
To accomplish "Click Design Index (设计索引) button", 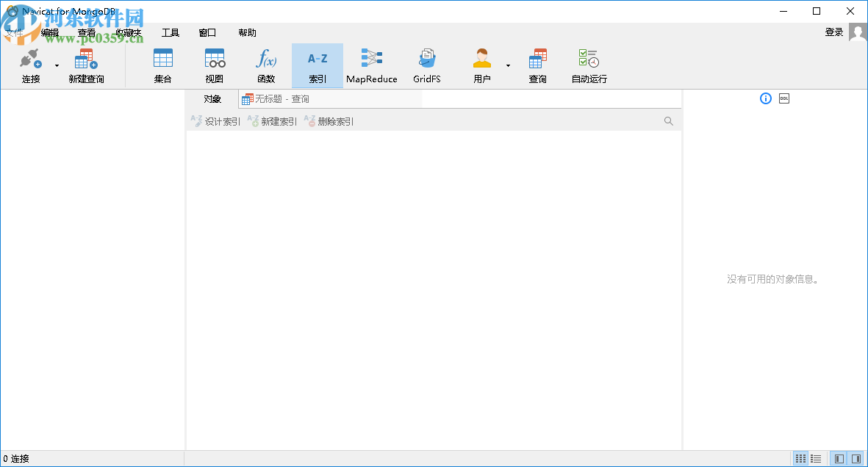I will [216, 121].
